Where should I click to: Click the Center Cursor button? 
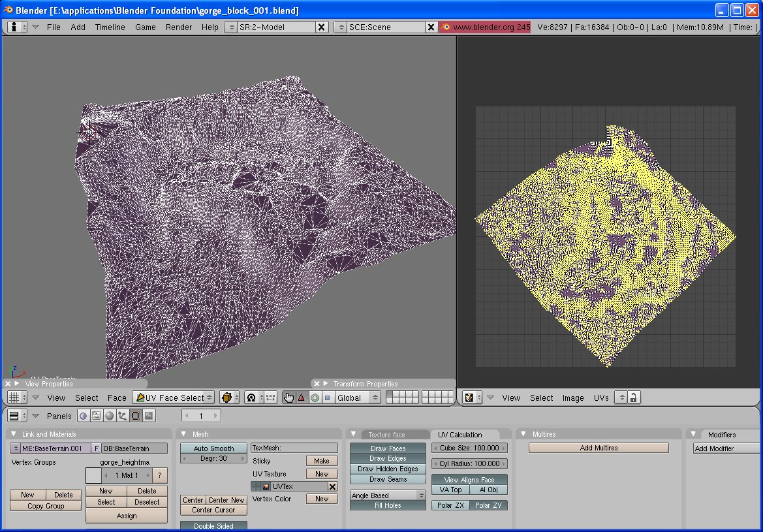coord(213,510)
